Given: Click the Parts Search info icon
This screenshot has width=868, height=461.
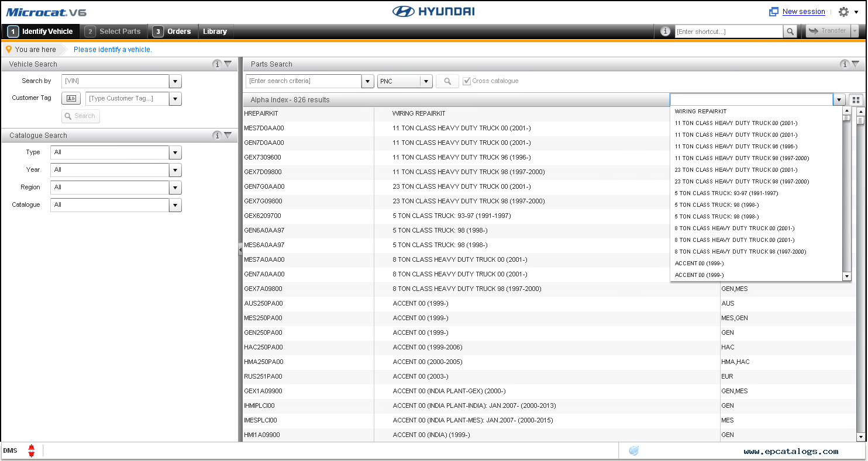Looking at the screenshot, I should pyautogui.click(x=844, y=64).
